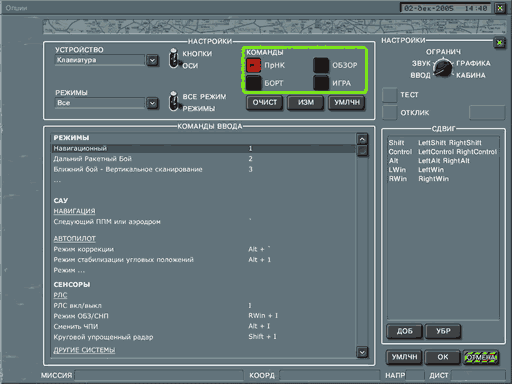Select the Alt modifier row
512x384 pixels.
click(443, 161)
